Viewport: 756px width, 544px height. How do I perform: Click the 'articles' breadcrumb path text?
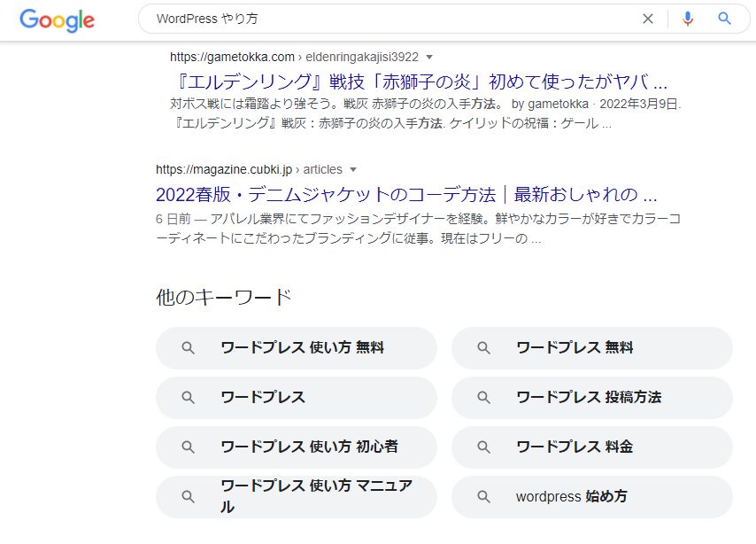(x=322, y=169)
